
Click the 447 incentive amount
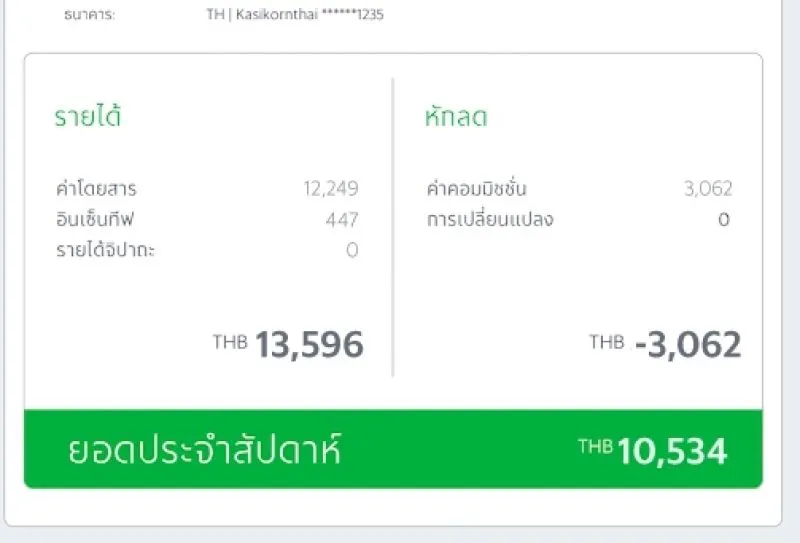point(341,219)
